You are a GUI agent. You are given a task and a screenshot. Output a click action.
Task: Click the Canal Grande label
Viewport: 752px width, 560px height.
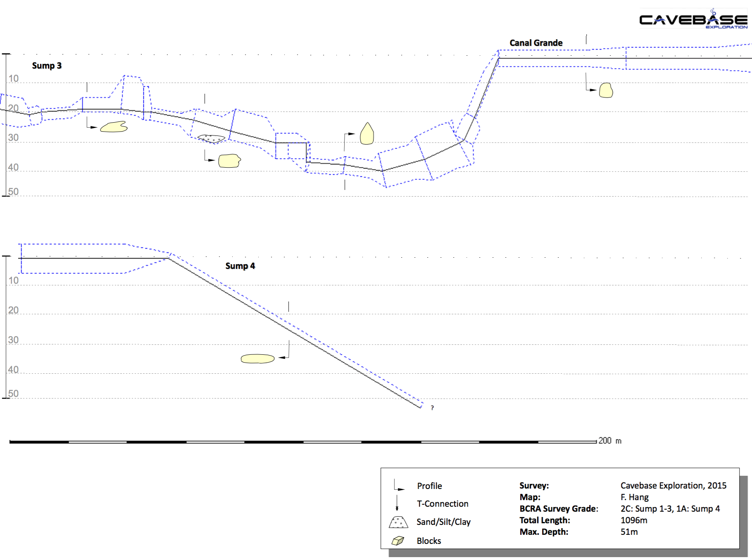tap(536, 43)
